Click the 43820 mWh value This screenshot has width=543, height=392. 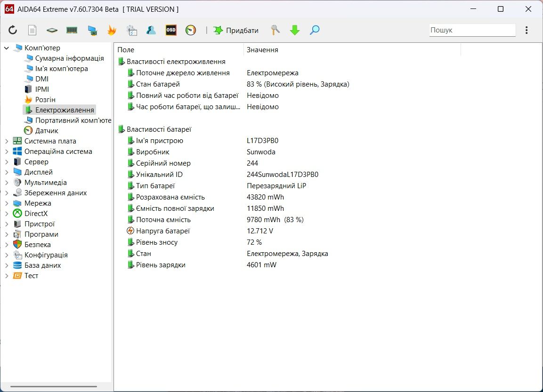coord(265,197)
